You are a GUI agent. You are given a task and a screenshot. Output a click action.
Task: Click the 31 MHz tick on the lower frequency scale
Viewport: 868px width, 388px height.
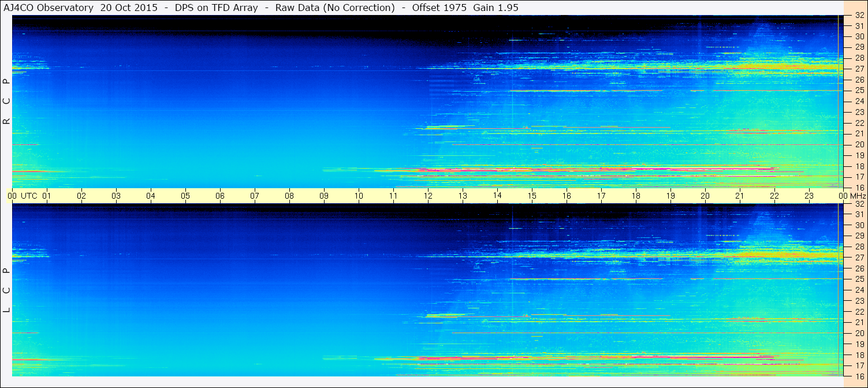859,214
